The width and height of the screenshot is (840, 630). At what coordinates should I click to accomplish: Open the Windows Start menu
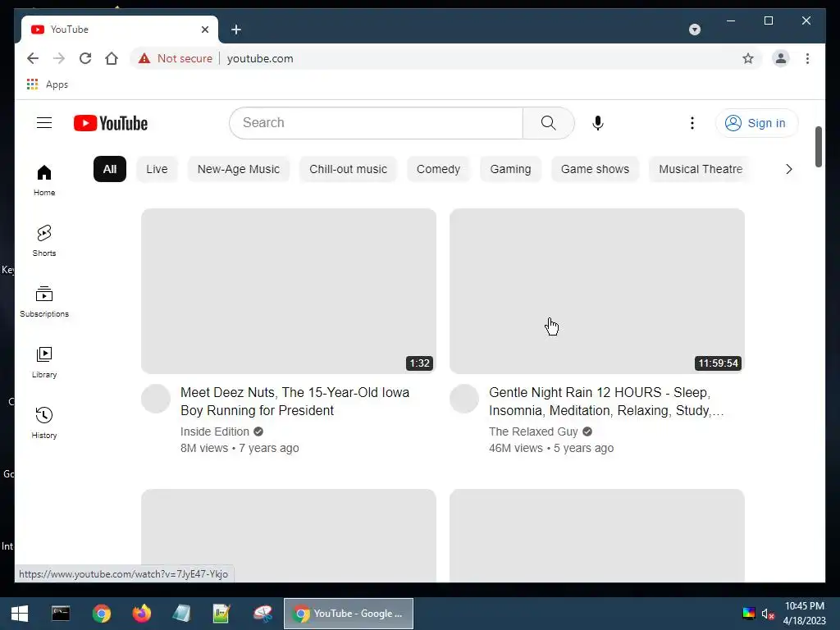[20, 614]
